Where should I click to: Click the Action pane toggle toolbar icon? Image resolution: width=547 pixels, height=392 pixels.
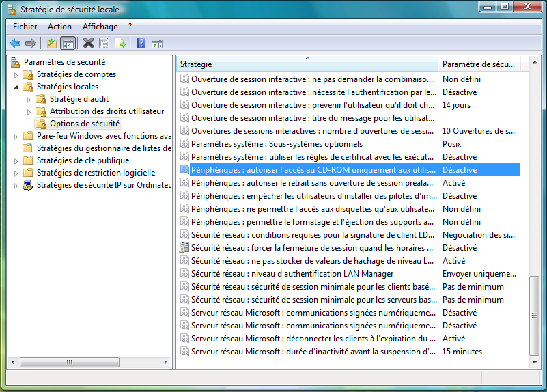tap(157, 44)
